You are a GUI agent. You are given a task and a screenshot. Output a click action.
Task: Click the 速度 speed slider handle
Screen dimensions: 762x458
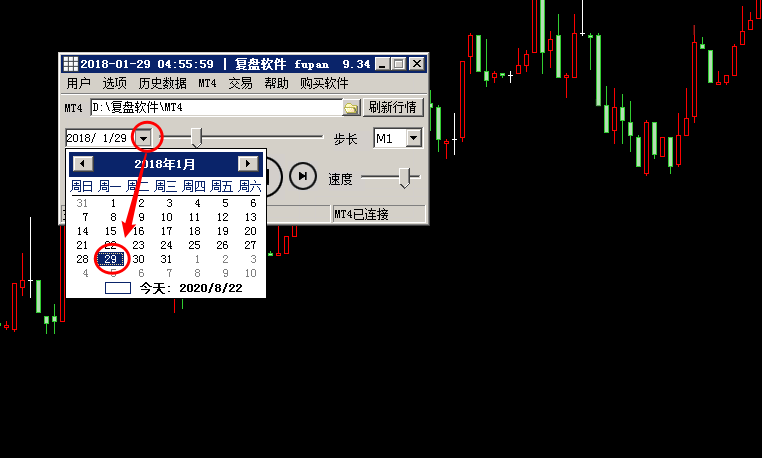pyautogui.click(x=405, y=177)
